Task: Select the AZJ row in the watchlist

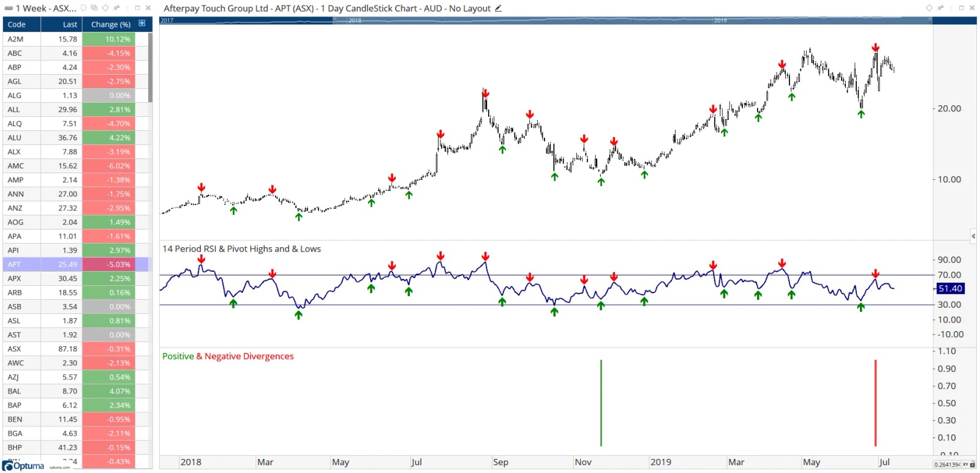Action: click(76, 377)
